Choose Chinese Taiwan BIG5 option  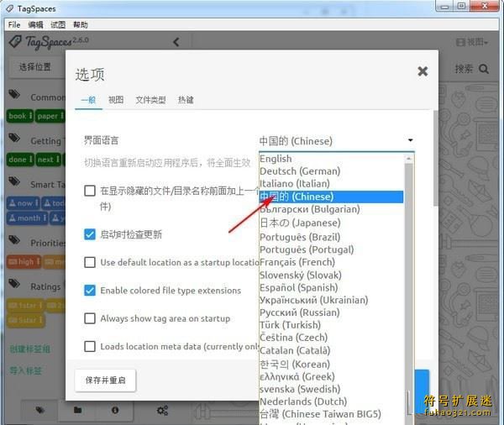pos(332,414)
